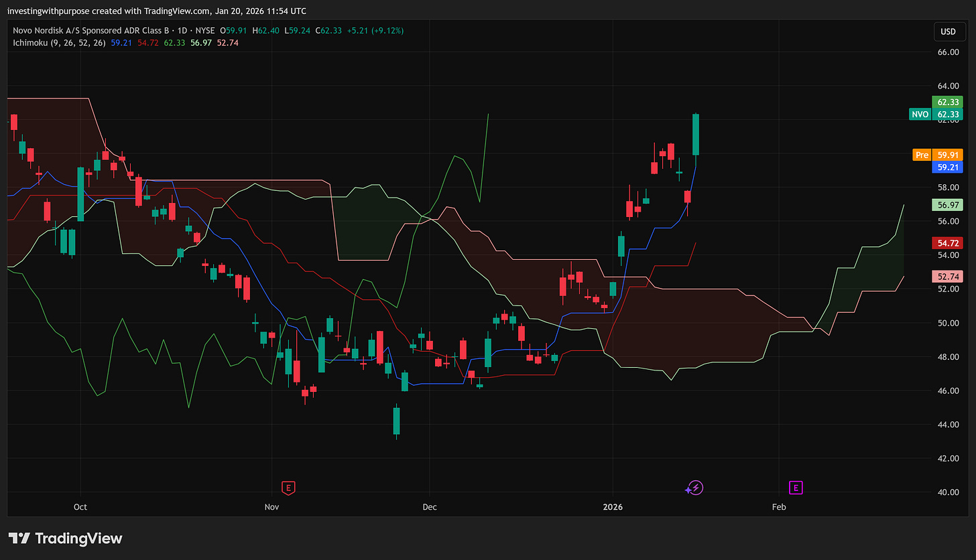Click the orange Pre 59.91 pre-market label
The image size is (976, 560).
pos(938,155)
